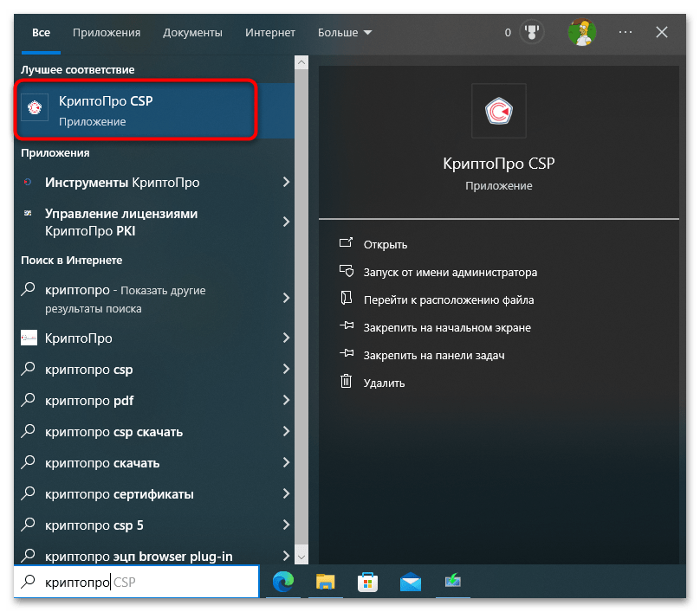Expand the КриптоПро website suggestion chevron

point(286,338)
